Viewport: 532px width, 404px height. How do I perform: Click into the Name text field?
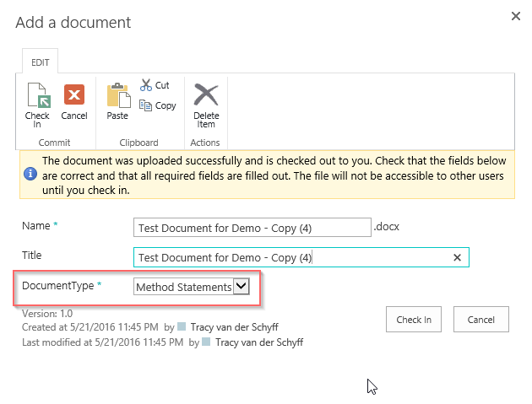[x=252, y=228]
